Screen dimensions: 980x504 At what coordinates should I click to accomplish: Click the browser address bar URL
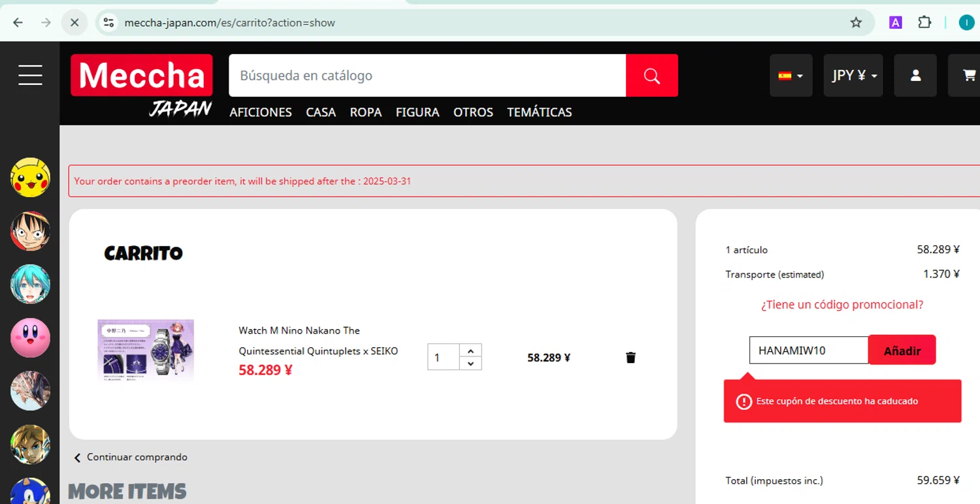pyautogui.click(x=230, y=23)
